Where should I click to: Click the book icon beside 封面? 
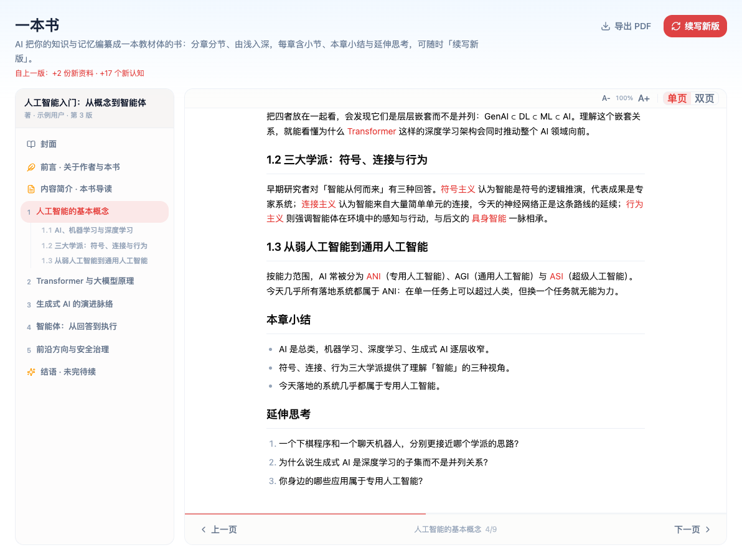[x=31, y=144]
